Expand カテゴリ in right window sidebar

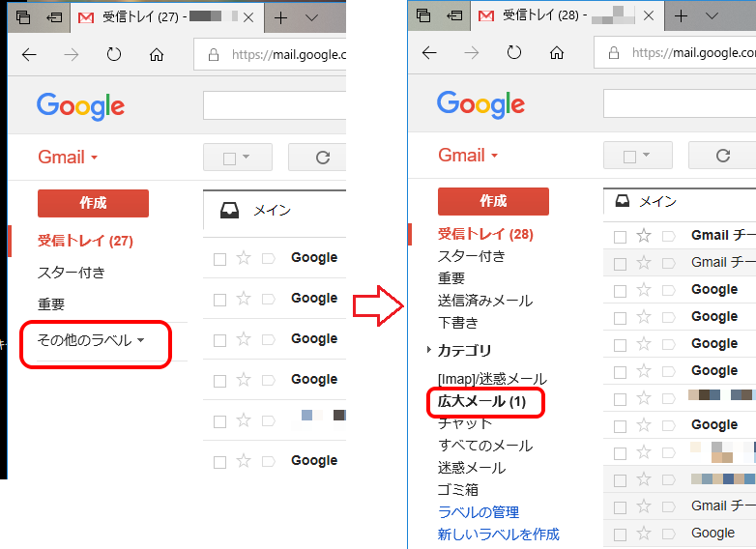(428, 350)
